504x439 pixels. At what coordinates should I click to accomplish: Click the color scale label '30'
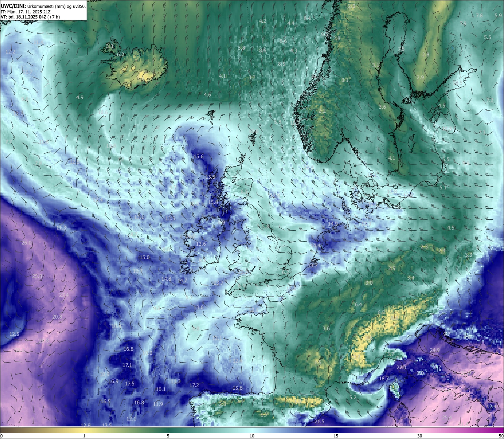pyautogui.click(x=420, y=436)
